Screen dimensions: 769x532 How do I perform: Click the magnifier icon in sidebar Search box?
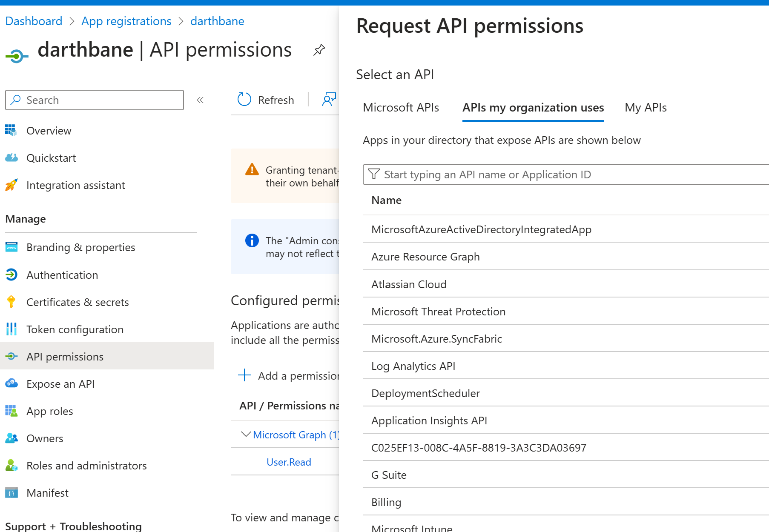(x=16, y=100)
